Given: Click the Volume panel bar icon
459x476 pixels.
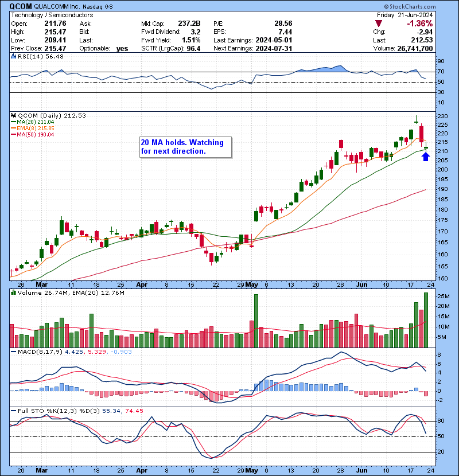Looking at the screenshot, I should tap(14, 292).
